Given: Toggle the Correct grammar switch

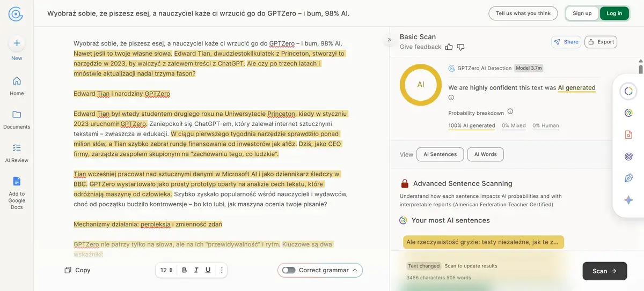Looking at the screenshot, I should point(289,270).
